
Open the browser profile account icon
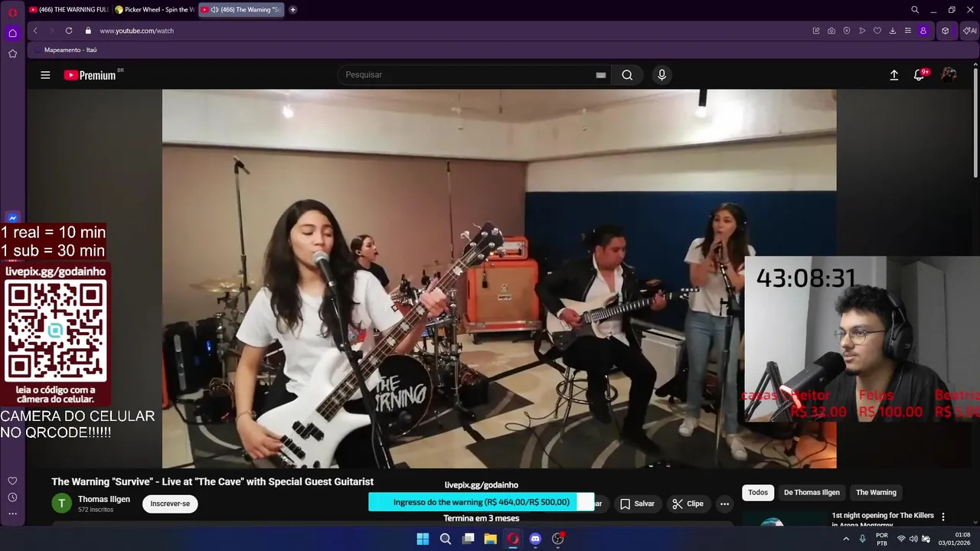(x=923, y=31)
